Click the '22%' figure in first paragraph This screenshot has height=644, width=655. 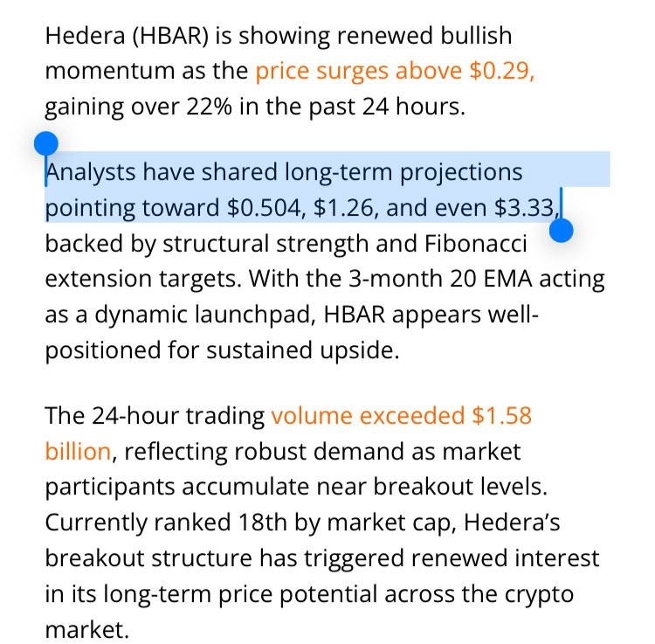coord(209,107)
